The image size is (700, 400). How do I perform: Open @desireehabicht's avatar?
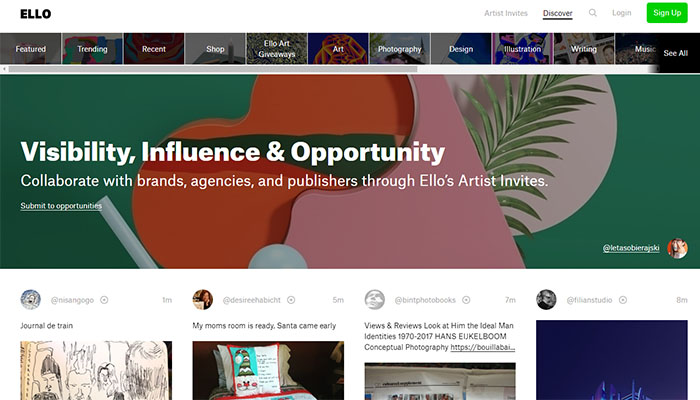tap(203, 299)
